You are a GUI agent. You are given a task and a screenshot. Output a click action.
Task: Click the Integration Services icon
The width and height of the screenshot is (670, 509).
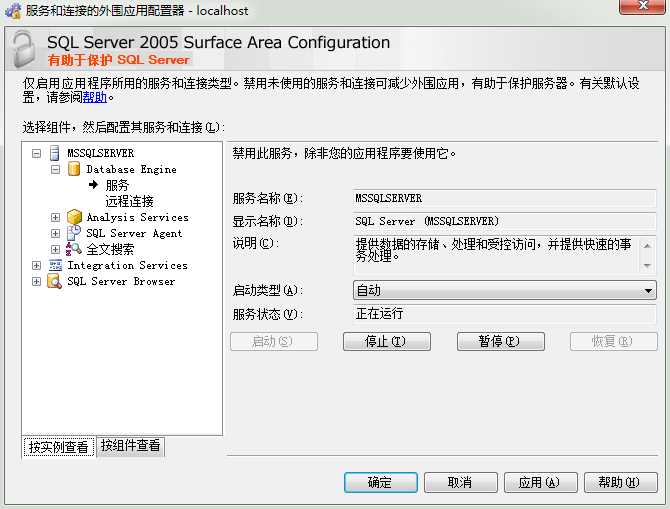click(x=55, y=265)
